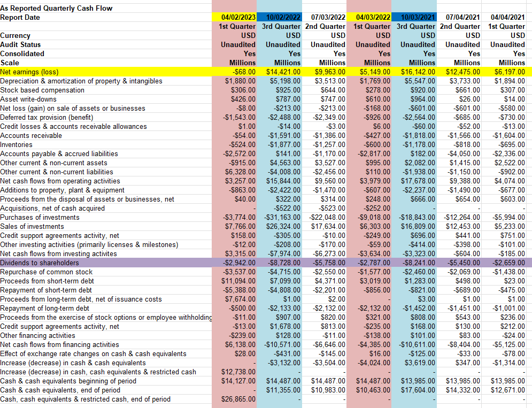Select the Unaudited status under 07/03/2022
The image size is (532, 408).
coord(327,44)
